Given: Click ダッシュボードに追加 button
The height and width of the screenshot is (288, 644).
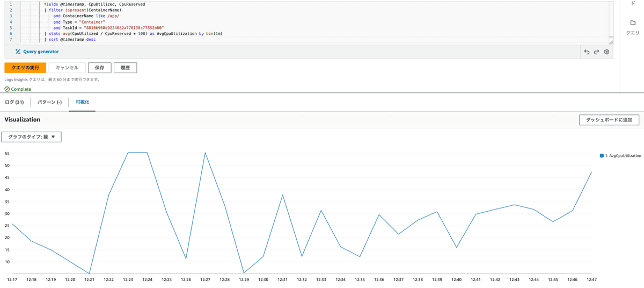Looking at the screenshot, I should pos(609,120).
